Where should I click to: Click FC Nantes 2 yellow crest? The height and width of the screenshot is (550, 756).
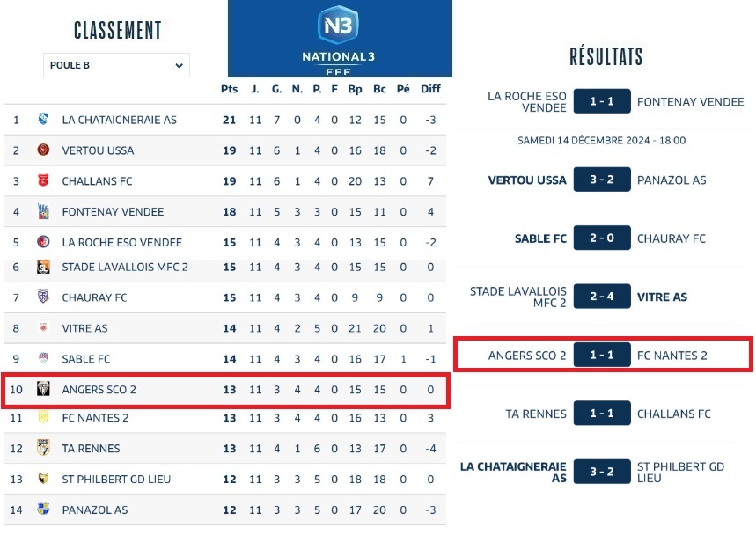click(43, 418)
